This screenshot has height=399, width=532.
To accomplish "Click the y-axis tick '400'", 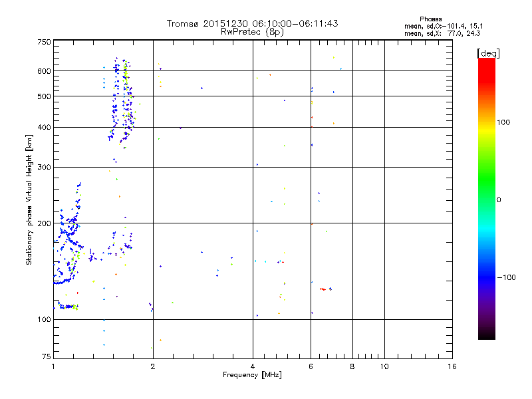I will click(44, 127).
